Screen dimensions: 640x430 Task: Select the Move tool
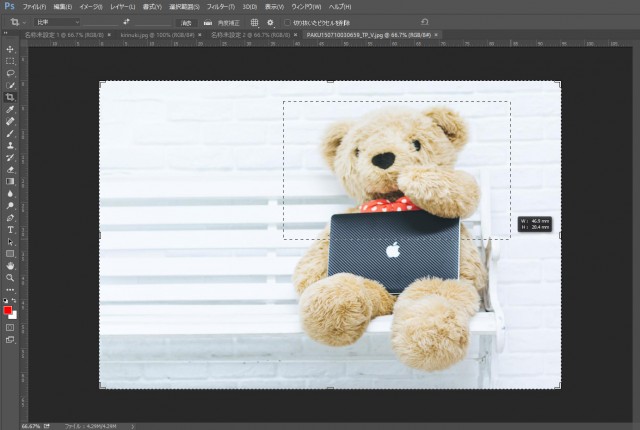coord(10,49)
